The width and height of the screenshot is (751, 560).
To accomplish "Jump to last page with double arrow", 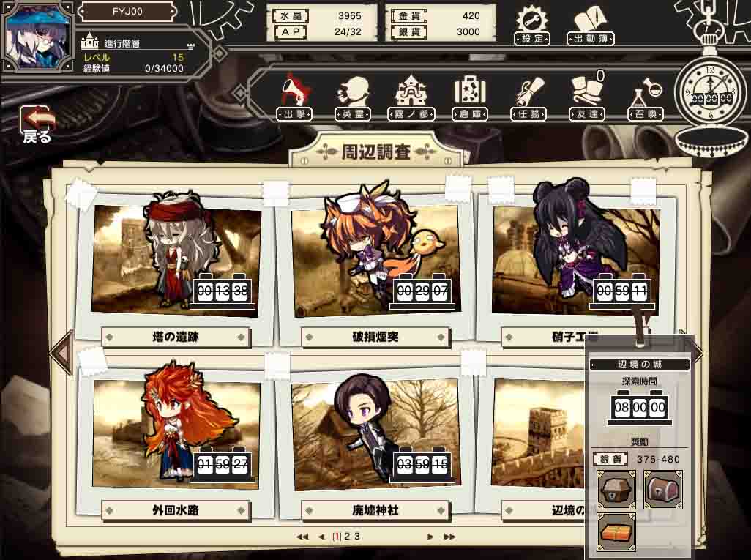I will (x=449, y=537).
